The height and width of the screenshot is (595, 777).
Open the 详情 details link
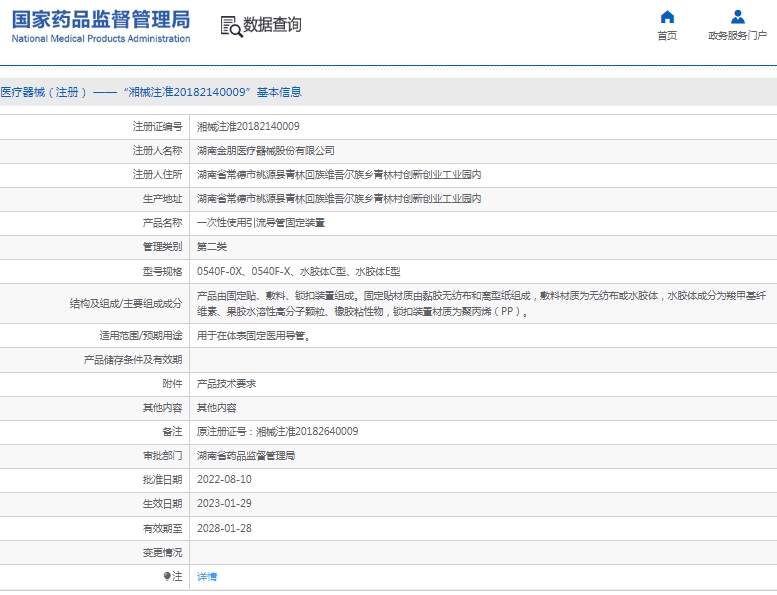[207, 577]
